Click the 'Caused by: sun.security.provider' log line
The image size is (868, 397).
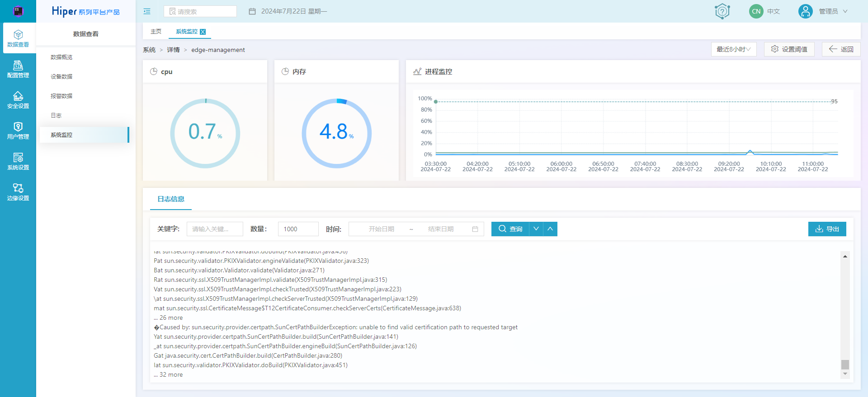(x=335, y=327)
